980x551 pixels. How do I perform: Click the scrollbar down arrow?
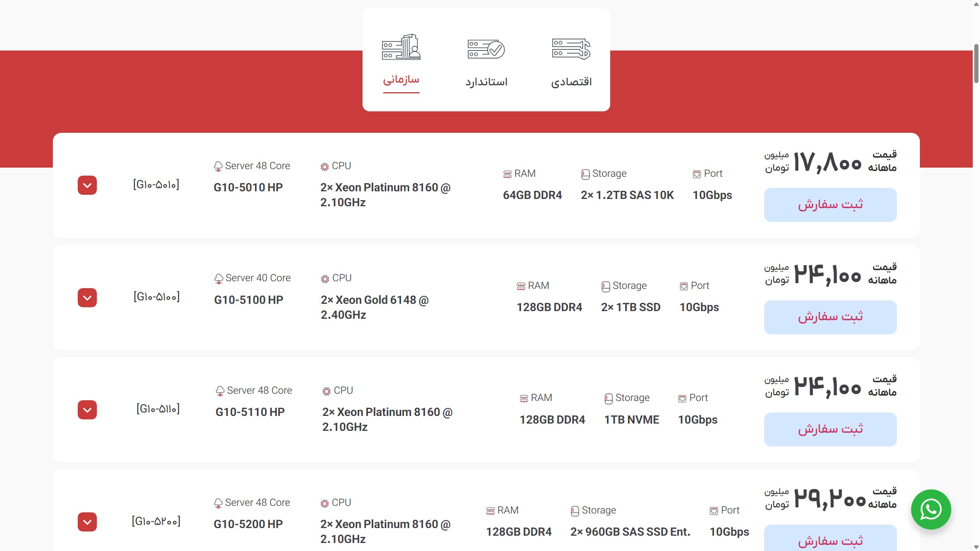click(x=976, y=547)
